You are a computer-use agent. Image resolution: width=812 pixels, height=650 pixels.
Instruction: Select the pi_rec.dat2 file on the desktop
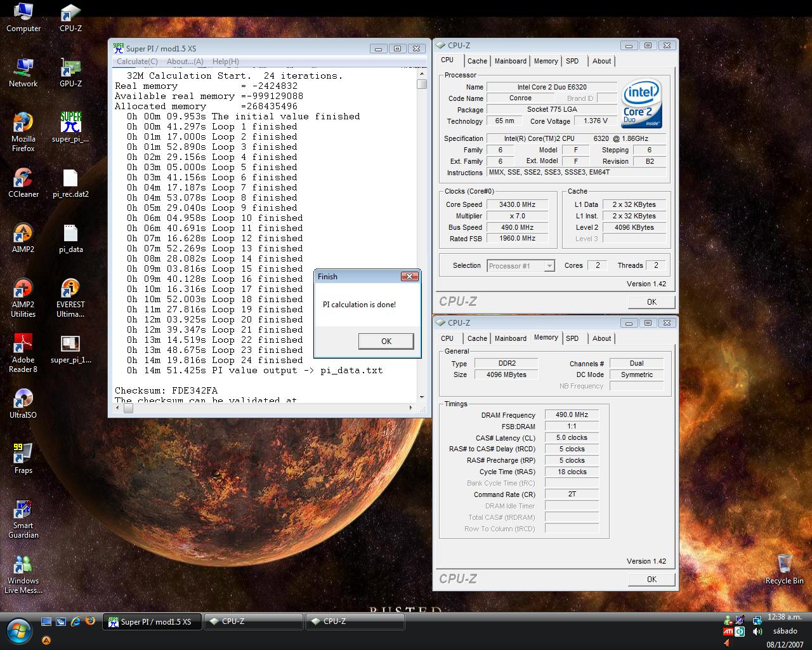[70, 183]
